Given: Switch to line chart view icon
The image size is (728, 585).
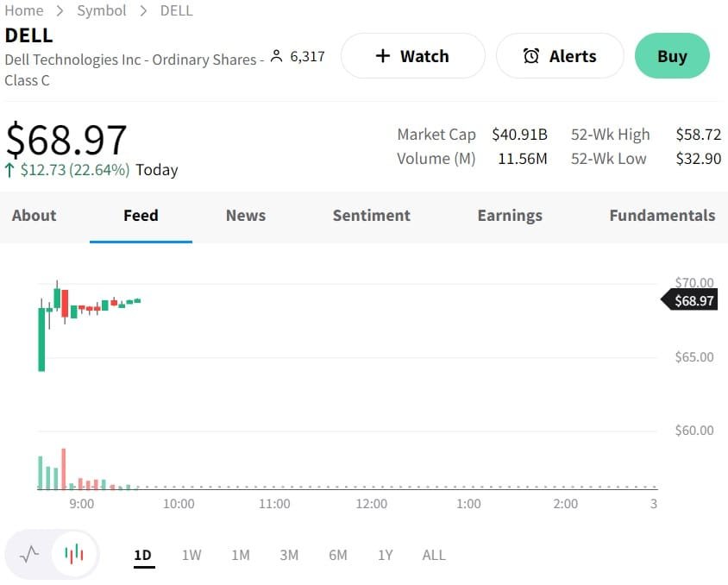Looking at the screenshot, I should click(x=30, y=554).
